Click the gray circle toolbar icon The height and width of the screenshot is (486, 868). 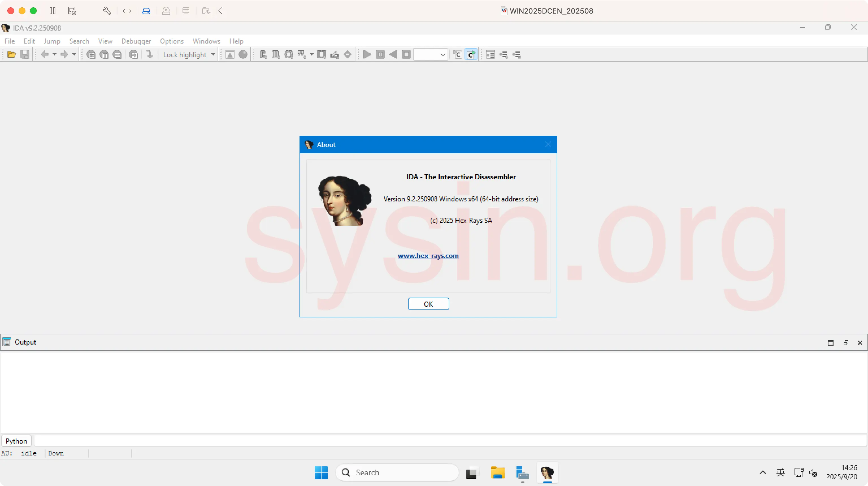243,55
